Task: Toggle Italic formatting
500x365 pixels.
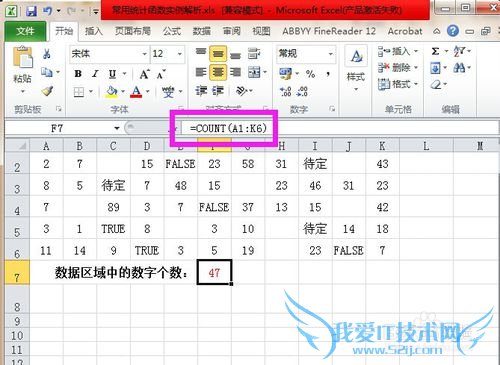Action: click(x=95, y=74)
